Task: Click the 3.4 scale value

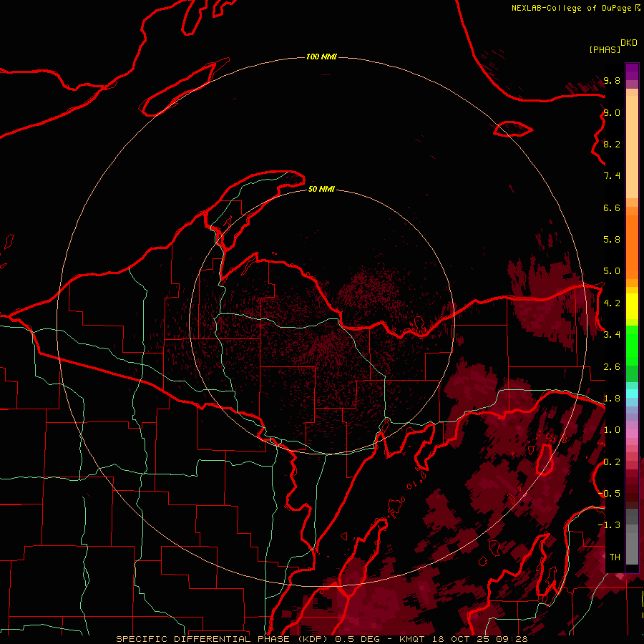Action: click(612, 335)
